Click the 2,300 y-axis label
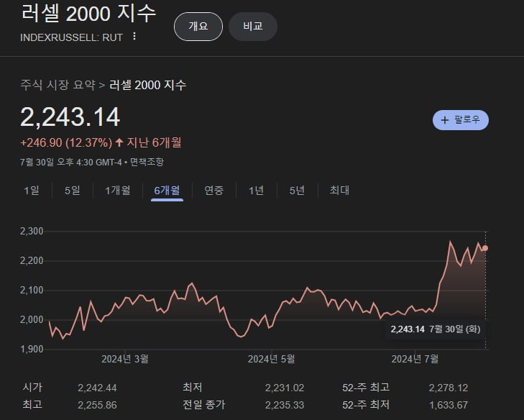Viewport: 524px width, 420px height. click(x=32, y=231)
